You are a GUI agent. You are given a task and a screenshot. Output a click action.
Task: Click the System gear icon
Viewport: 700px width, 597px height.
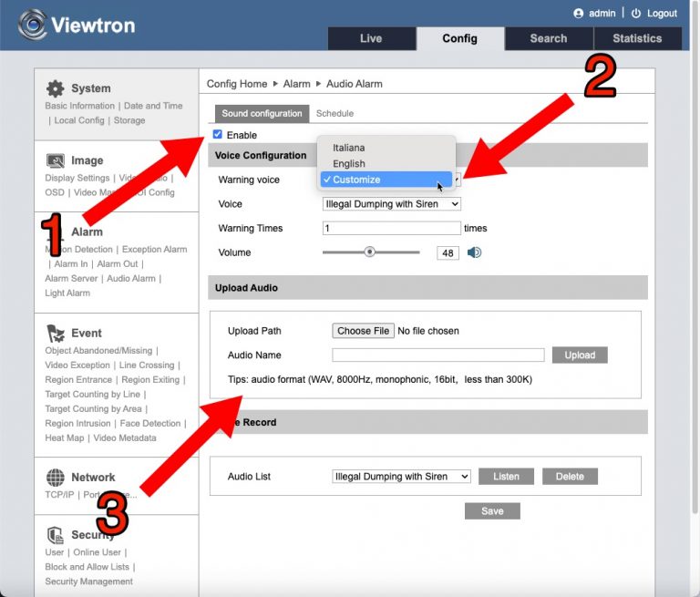[x=56, y=88]
